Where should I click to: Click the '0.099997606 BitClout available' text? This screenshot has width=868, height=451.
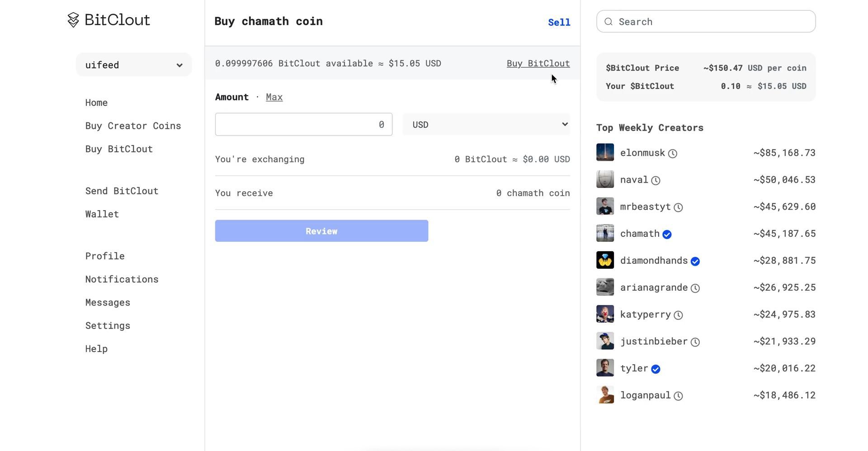click(x=294, y=63)
